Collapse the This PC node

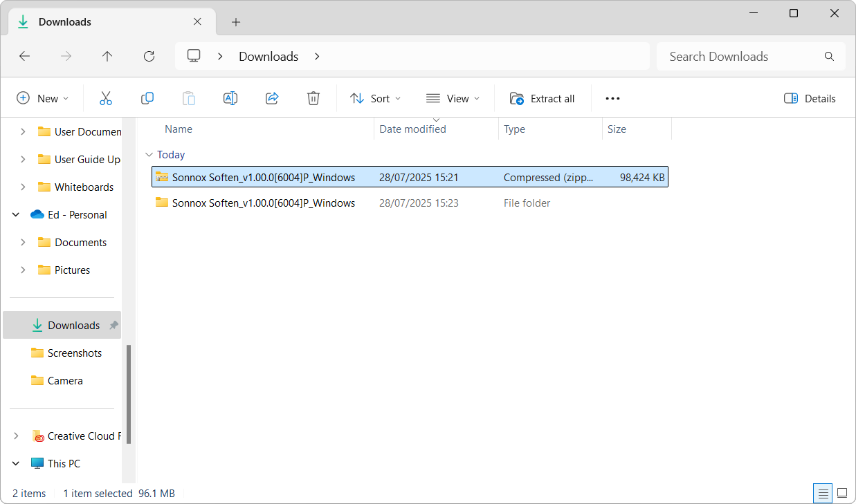coord(16,463)
